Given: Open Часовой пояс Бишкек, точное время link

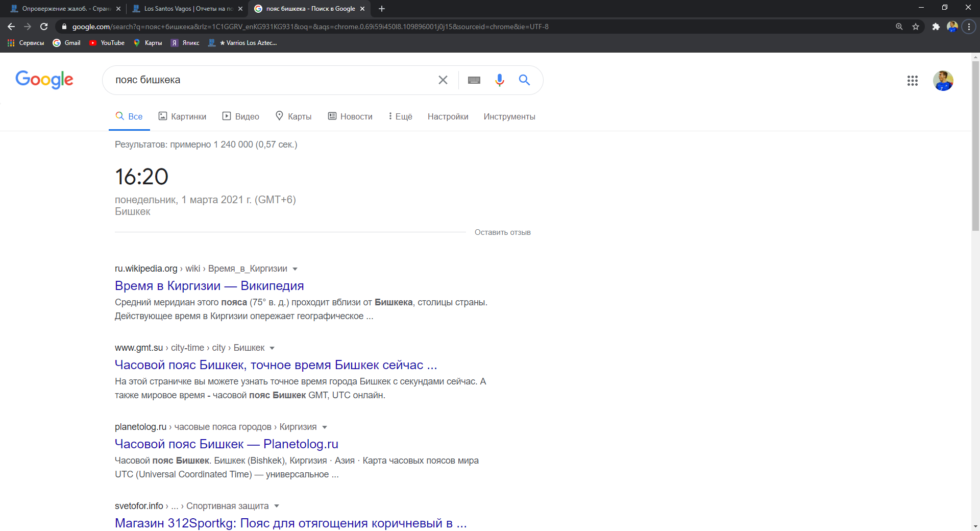Looking at the screenshot, I should [276, 365].
